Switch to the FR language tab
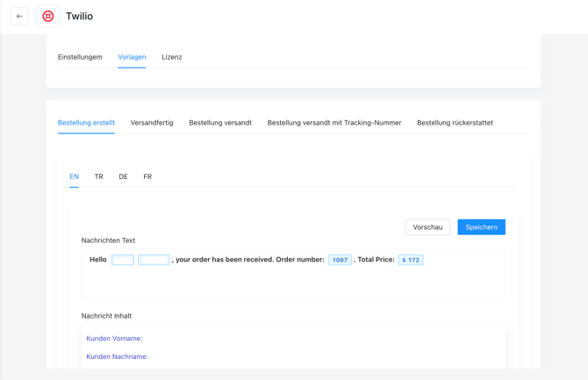Viewport: 588px width, 380px height. pos(147,176)
